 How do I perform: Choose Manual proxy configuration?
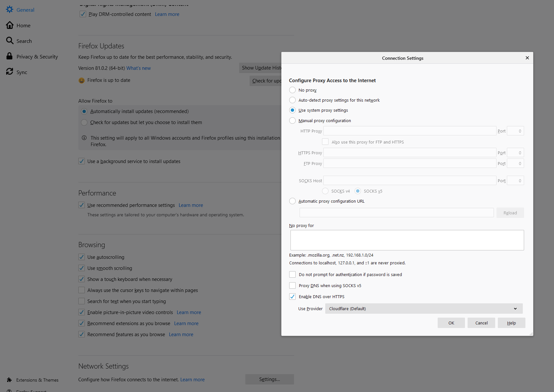pos(292,120)
